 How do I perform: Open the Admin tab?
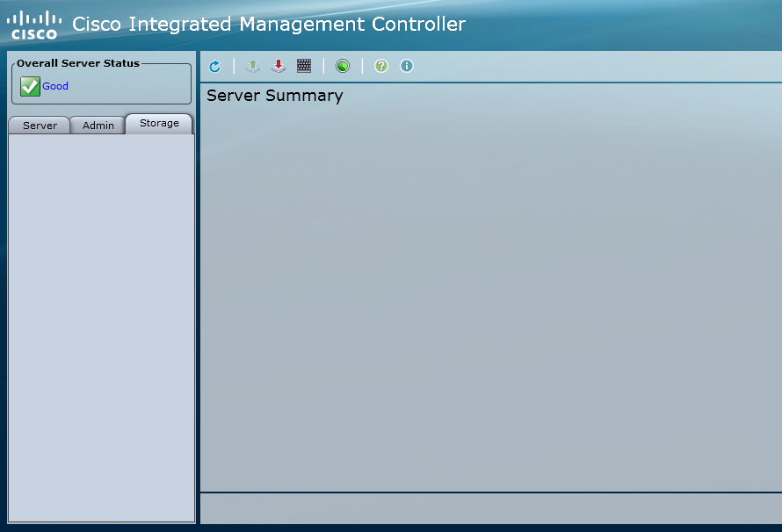tap(98, 125)
